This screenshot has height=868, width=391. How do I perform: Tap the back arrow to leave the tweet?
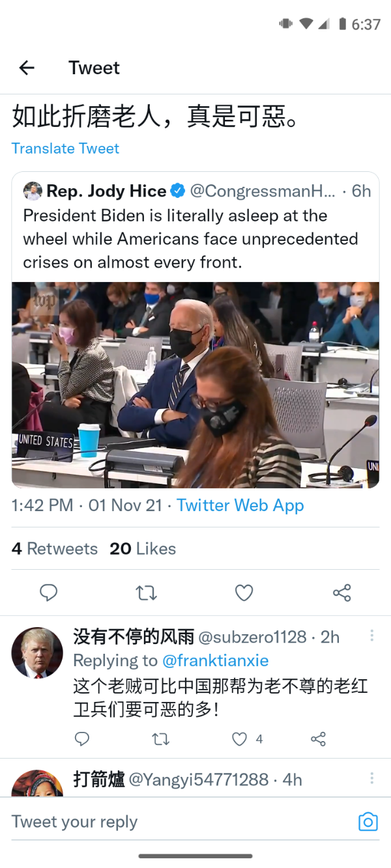point(26,67)
